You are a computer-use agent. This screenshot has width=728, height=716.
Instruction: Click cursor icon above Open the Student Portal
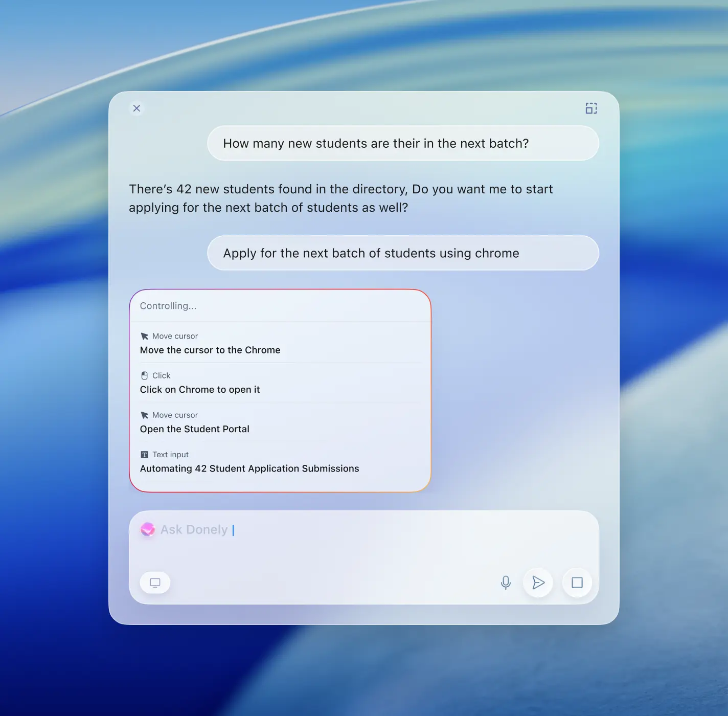[145, 415]
